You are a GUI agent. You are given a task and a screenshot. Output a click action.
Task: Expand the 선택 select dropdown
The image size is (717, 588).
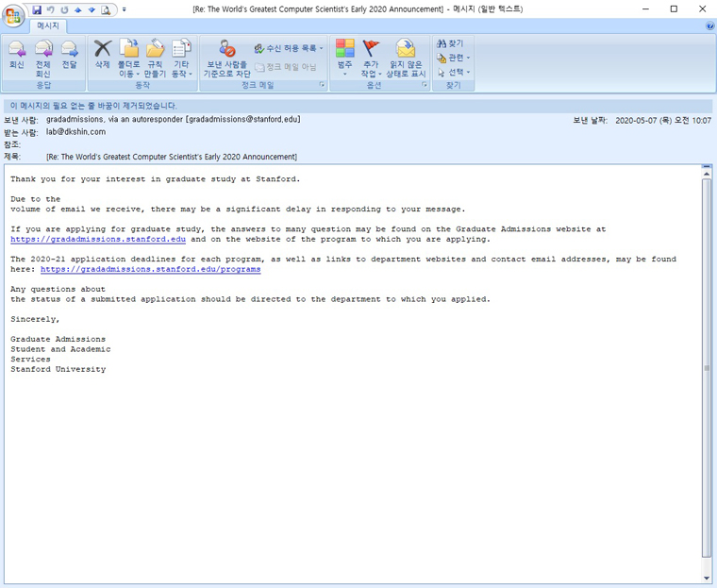(453, 73)
